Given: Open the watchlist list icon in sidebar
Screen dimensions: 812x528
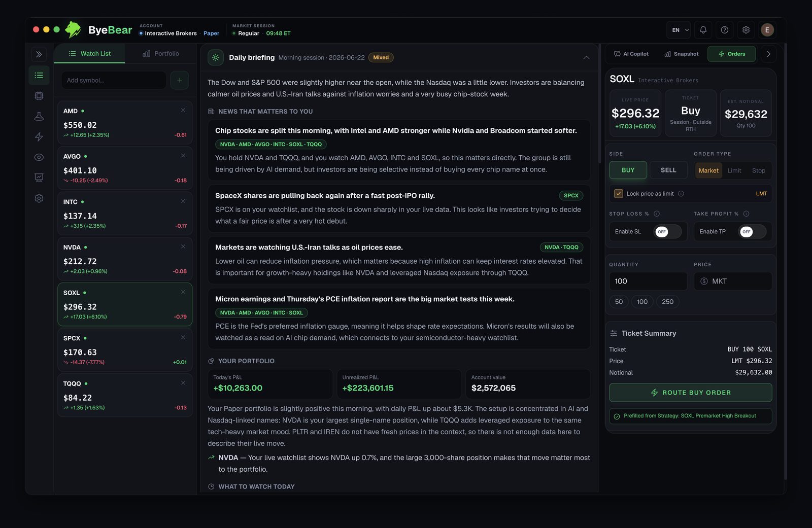Looking at the screenshot, I should tap(39, 75).
